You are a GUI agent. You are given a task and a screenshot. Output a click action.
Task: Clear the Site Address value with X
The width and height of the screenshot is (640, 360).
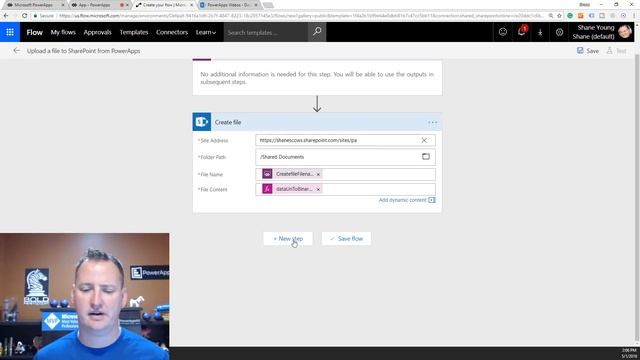[x=424, y=140]
